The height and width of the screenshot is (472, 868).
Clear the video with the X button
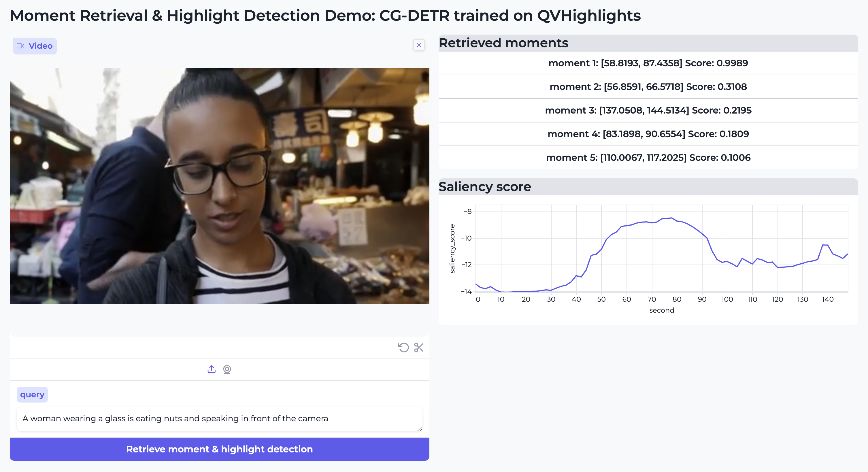click(x=419, y=45)
